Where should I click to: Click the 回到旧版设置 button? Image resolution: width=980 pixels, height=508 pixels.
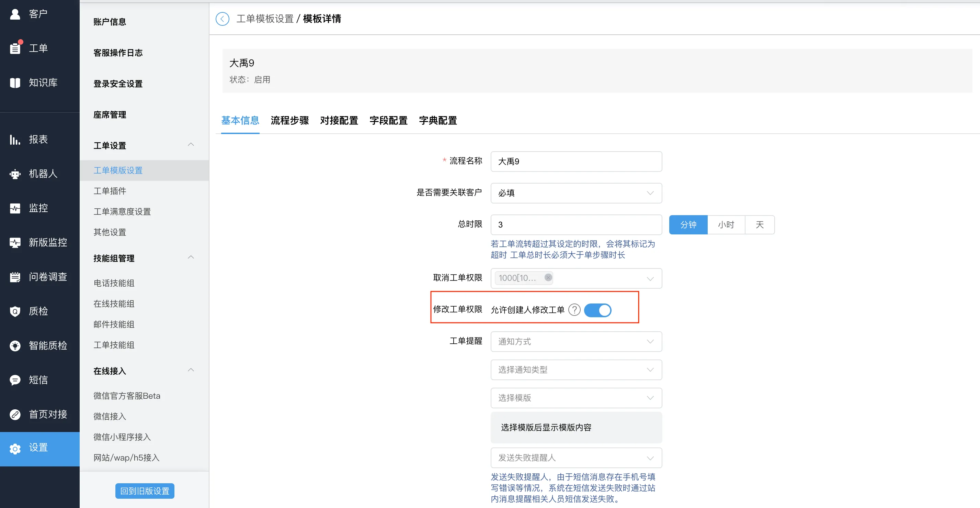(145, 491)
